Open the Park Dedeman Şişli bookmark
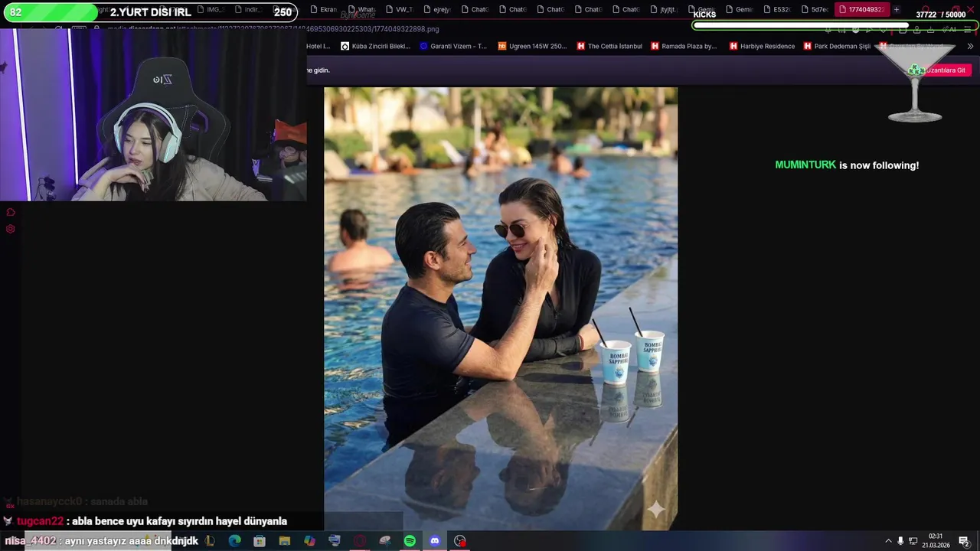This screenshot has height=551, width=980. (837, 46)
